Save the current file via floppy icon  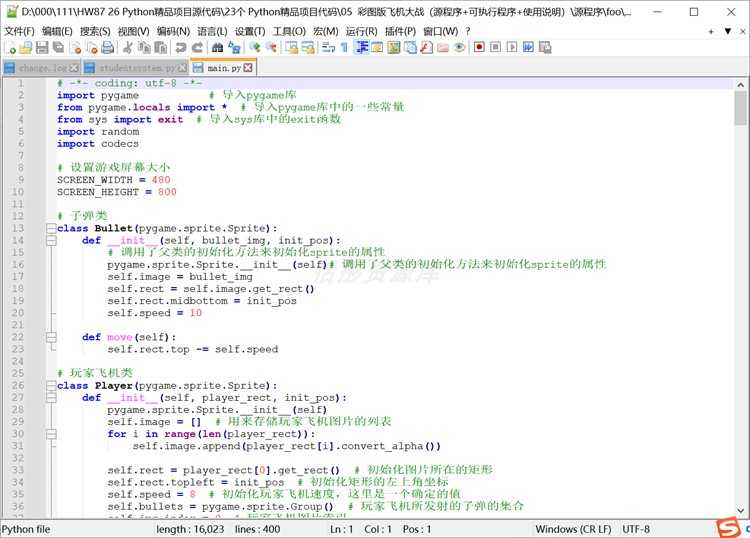tap(42, 47)
